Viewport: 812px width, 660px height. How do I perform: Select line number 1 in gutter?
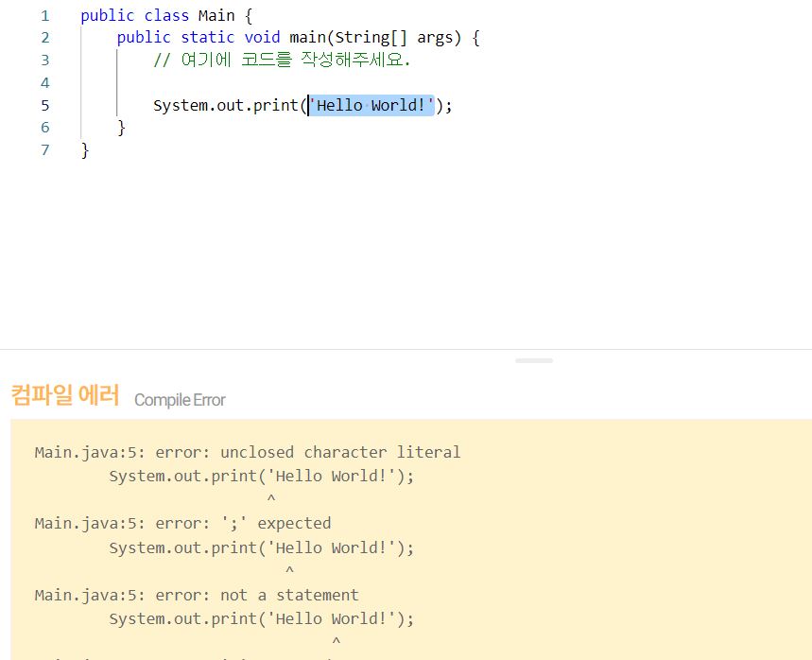coord(45,15)
